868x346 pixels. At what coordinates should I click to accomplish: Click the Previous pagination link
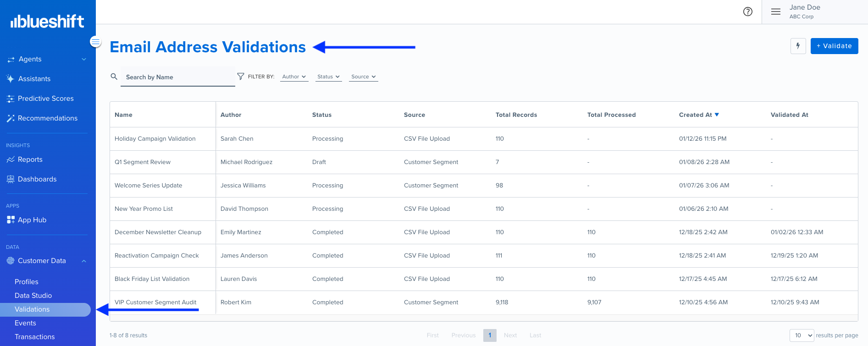(x=464, y=335)
